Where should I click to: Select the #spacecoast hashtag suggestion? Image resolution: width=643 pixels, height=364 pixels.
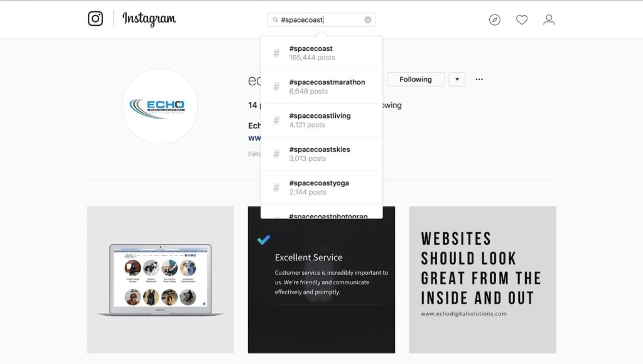tap(321, 53)
